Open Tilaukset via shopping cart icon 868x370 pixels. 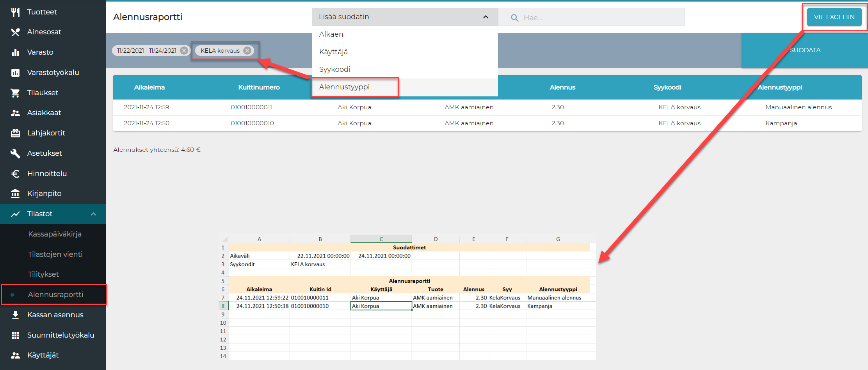click(15, 93)
